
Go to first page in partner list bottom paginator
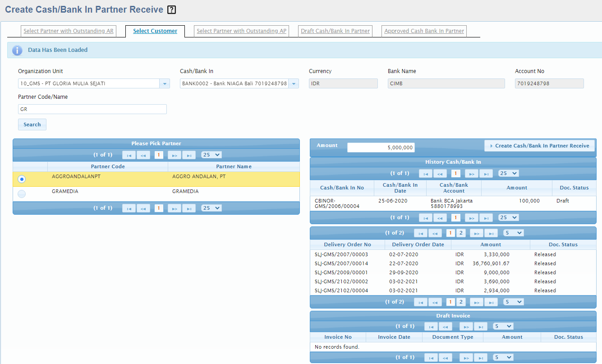tap(129, 208)
